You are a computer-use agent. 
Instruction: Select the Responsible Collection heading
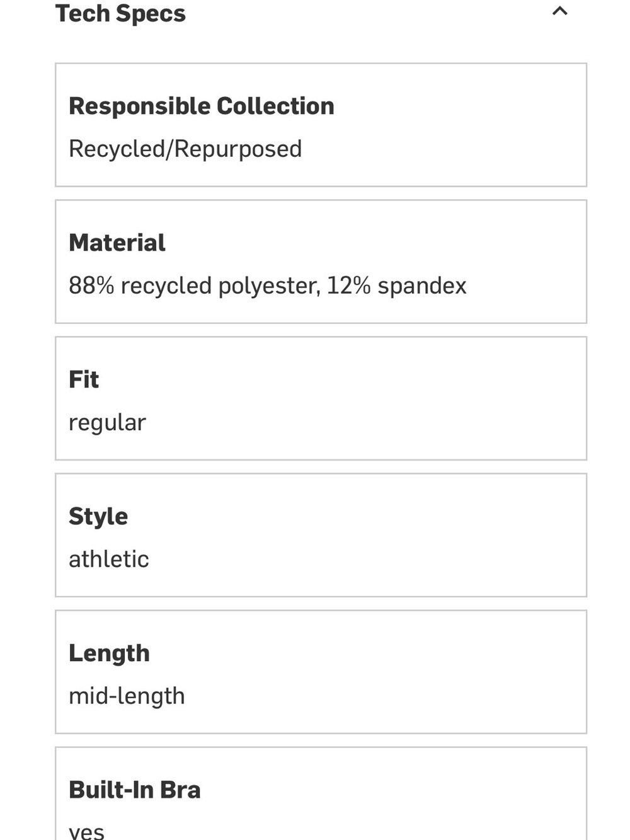[202, 106]
